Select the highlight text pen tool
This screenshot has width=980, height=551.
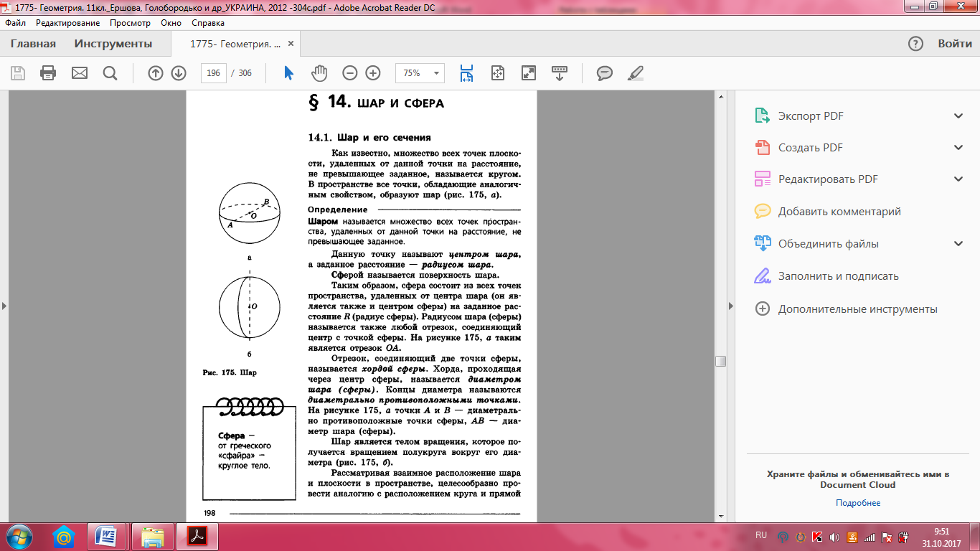pos(636,73)
